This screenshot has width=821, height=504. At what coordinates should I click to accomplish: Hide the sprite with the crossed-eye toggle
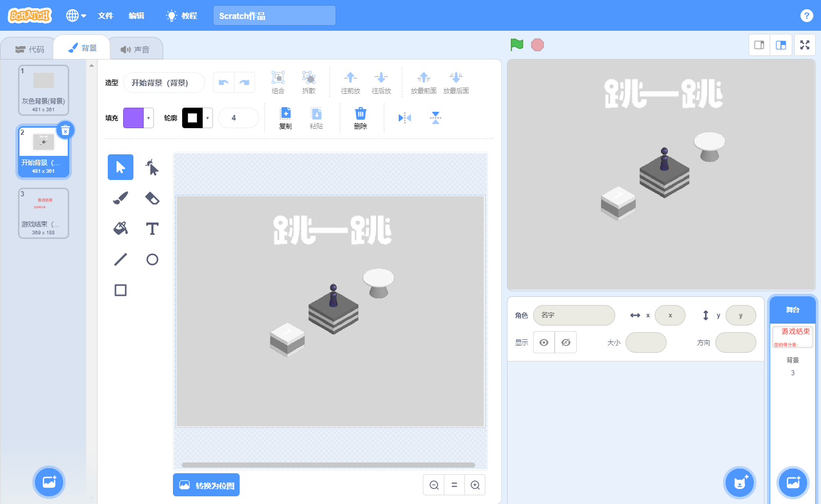coord(565,342)
